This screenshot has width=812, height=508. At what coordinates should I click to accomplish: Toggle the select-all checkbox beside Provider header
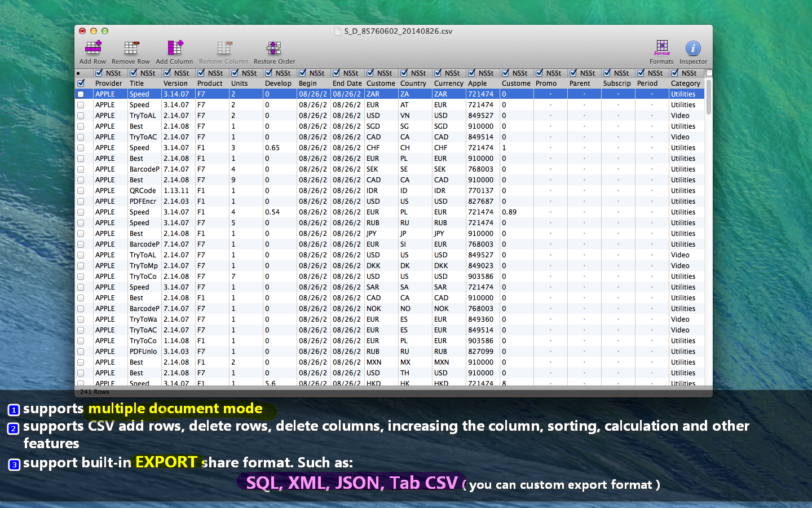click(81, 84)
